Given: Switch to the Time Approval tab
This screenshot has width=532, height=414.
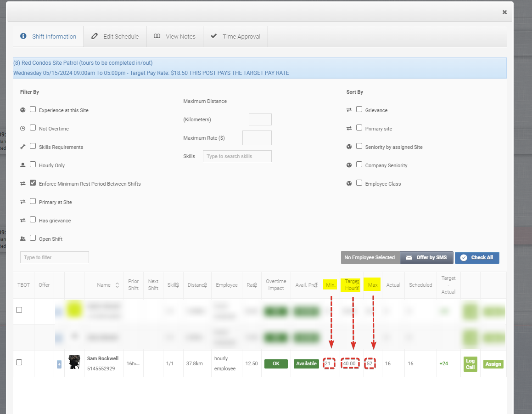Looking at the screenshot, I should 235,36.
